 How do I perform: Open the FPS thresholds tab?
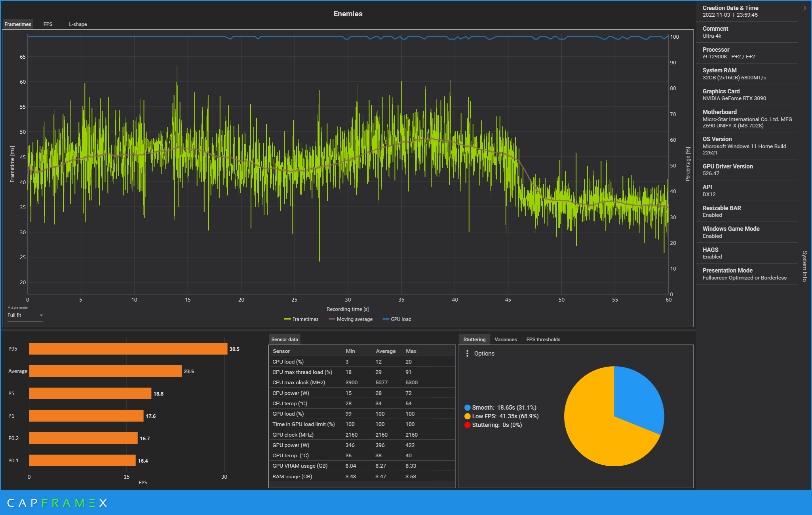tap(543, 340)
